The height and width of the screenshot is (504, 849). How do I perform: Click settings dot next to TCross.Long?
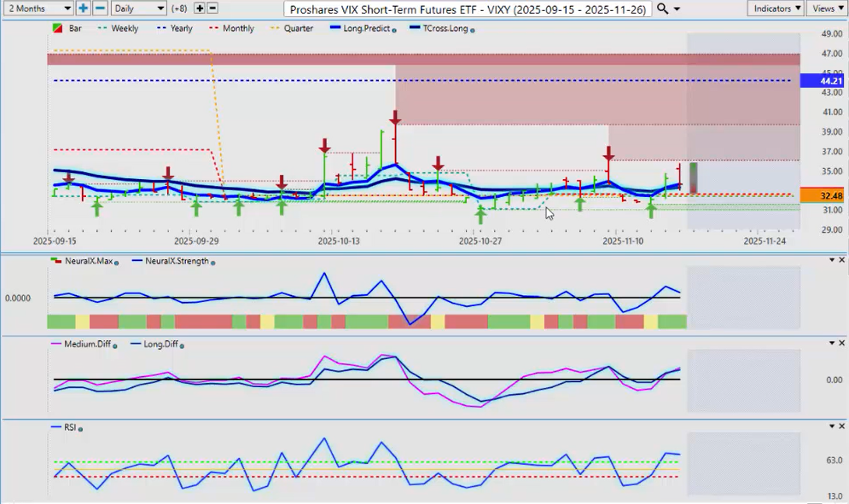click(x=473, y=29)
